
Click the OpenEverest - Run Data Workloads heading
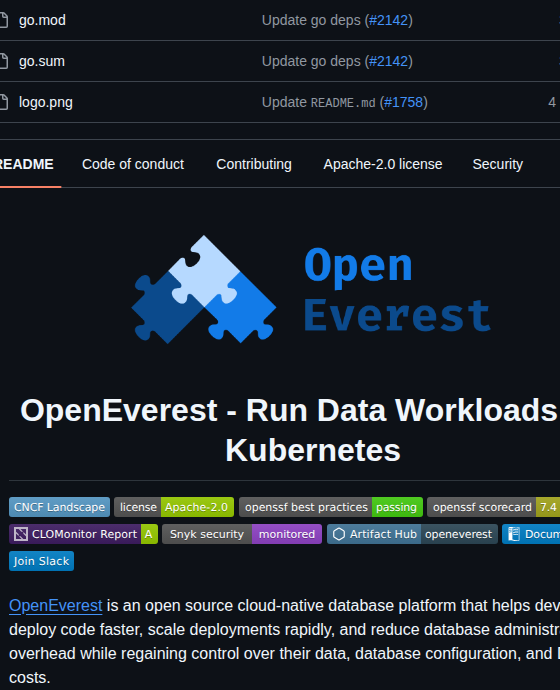point(290,430)
